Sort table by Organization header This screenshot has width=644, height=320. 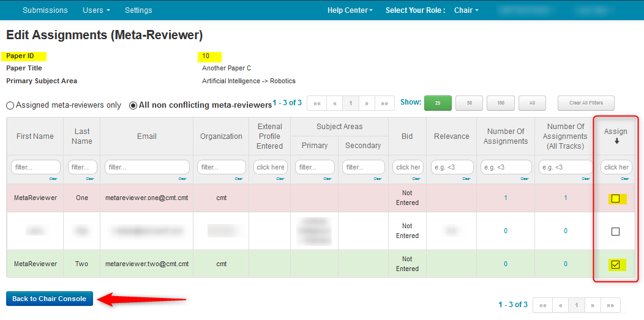[x=221, y=136]
